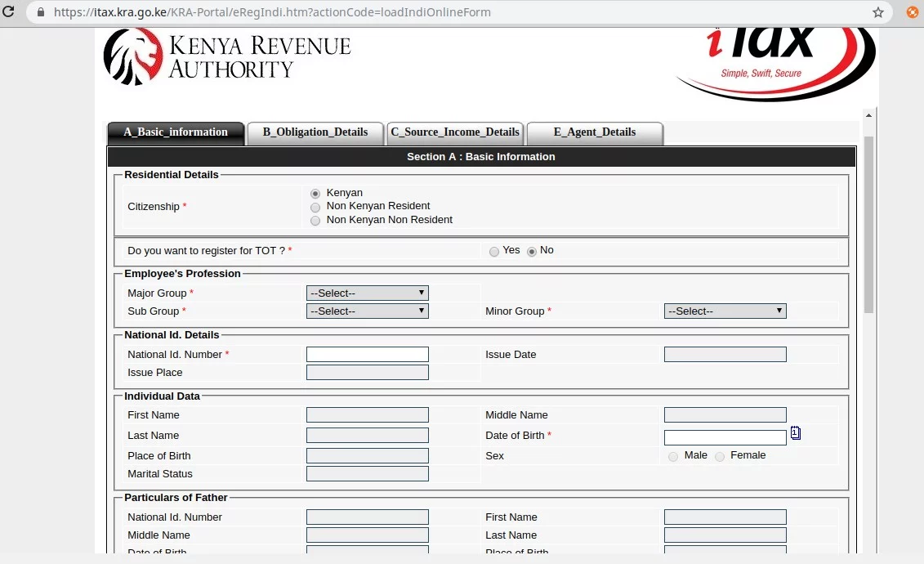The width and height of the screenshot is (924, 564).
Task: Click the father's Last Name field
Action: (x=725, y=535)
